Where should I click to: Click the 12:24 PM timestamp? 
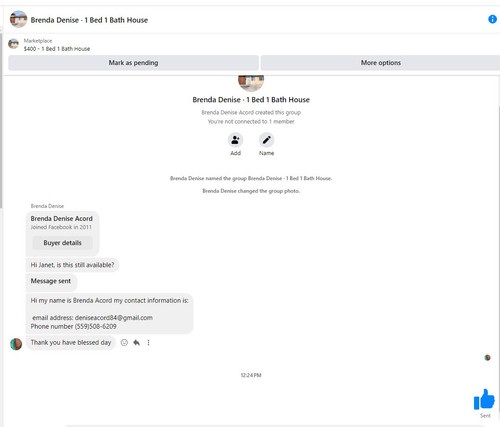(x=251, y=375)
